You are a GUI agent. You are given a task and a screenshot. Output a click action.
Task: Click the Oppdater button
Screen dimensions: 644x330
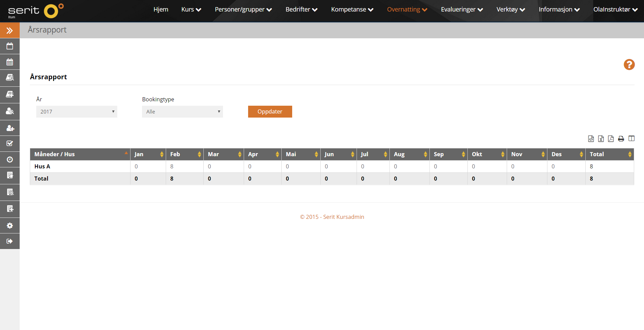click(x=270, y=111)
